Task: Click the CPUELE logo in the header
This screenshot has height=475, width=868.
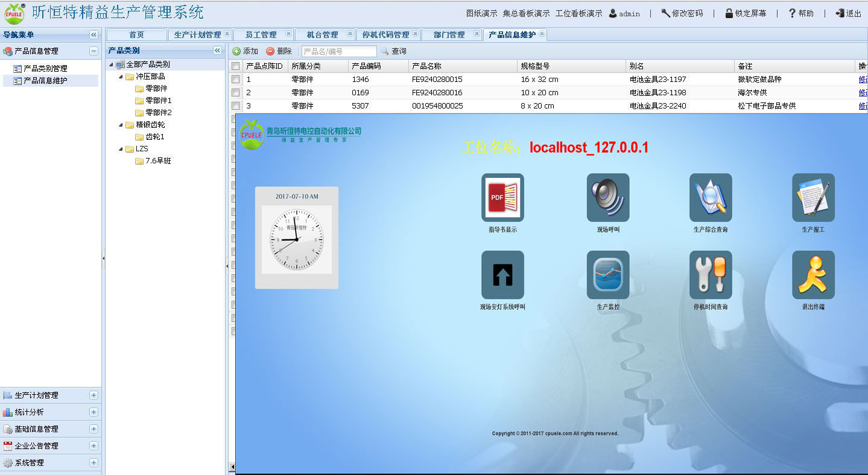Action: tap(14, 13)
